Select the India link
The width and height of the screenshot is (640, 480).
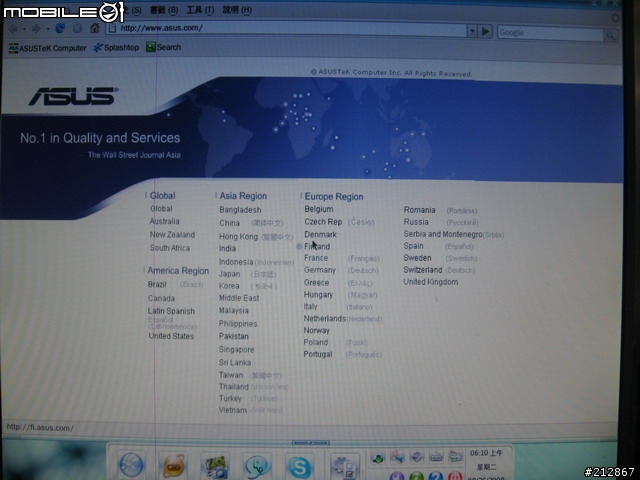tap(227, 249)
